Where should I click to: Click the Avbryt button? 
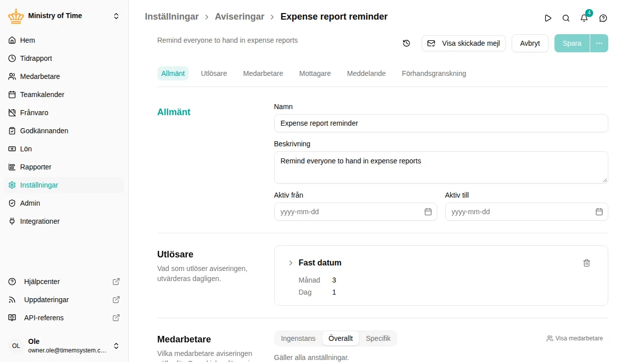click(530, 43)
